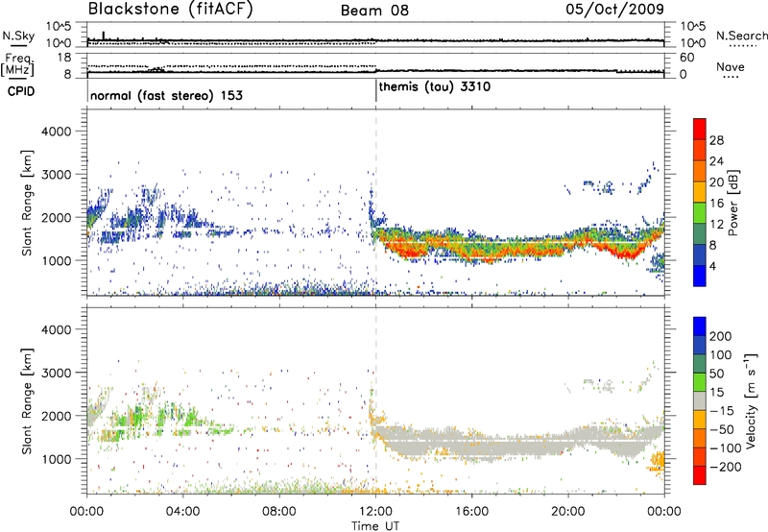The height and width of the screenshot is (532, 768).
Task: Click the 'Nave' legend label
Action: pos(731,66)
